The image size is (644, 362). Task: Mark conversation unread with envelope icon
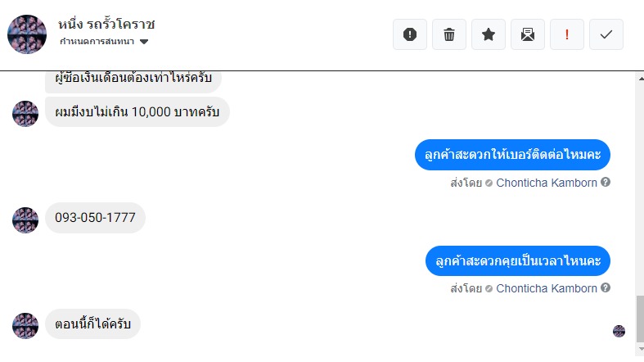pyautogui.click(x=528, y=34)
